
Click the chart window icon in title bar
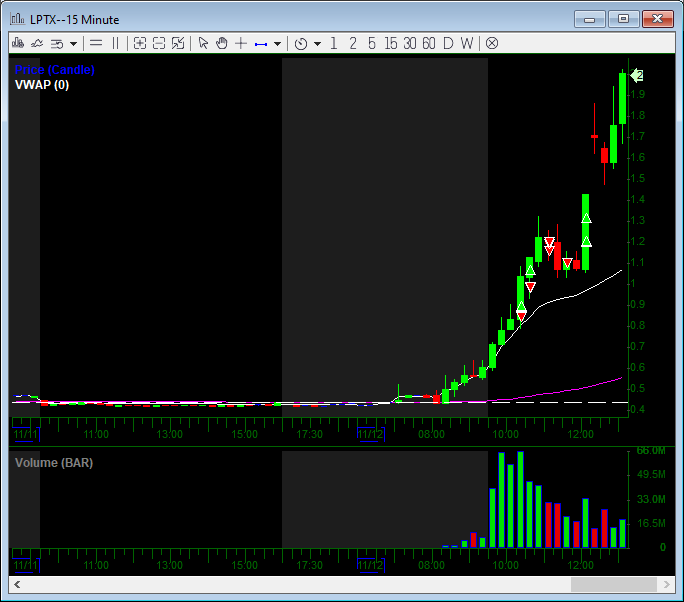[18, 19]
